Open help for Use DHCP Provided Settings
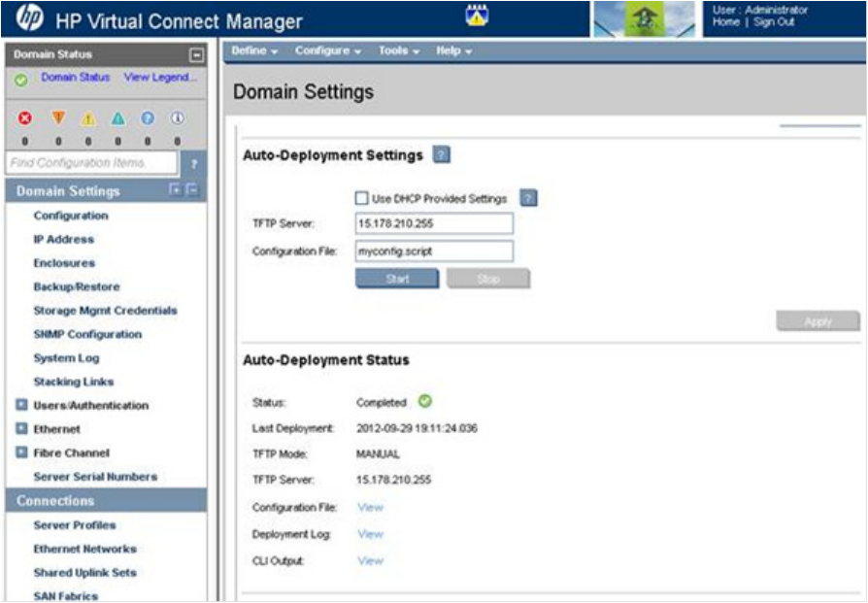Viewport: 868px width, 603px height. coord(528,198)
